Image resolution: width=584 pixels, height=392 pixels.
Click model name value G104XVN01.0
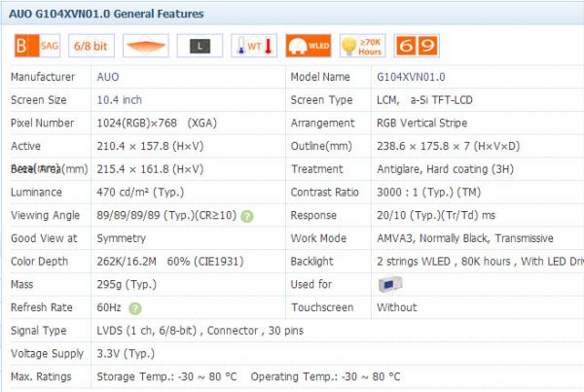click(411, 77)
